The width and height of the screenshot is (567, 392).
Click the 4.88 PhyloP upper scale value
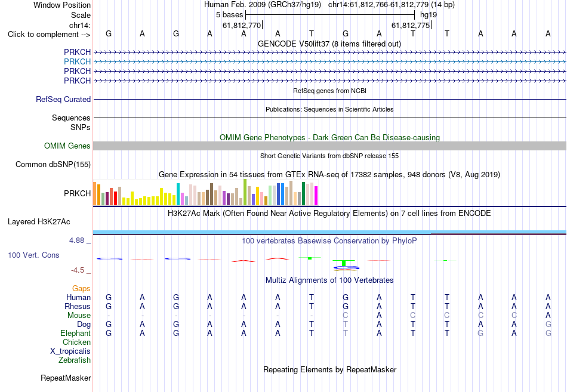point(76,240)
